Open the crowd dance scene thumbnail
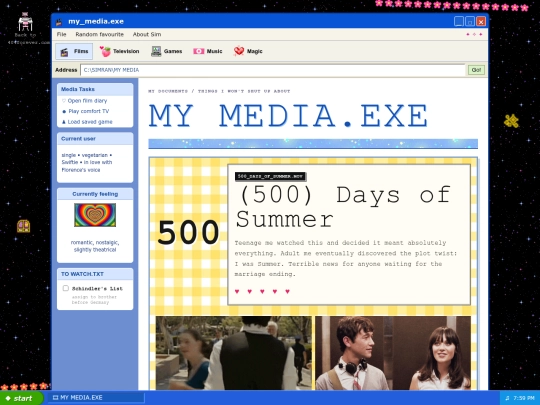540x405 pixels. [233, 353]
